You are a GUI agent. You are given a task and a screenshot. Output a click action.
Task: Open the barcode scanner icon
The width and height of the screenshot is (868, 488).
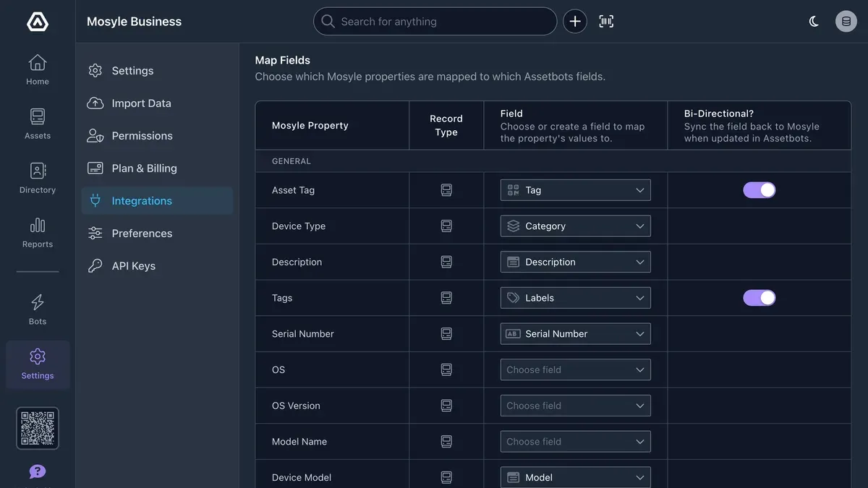[606, 22]
